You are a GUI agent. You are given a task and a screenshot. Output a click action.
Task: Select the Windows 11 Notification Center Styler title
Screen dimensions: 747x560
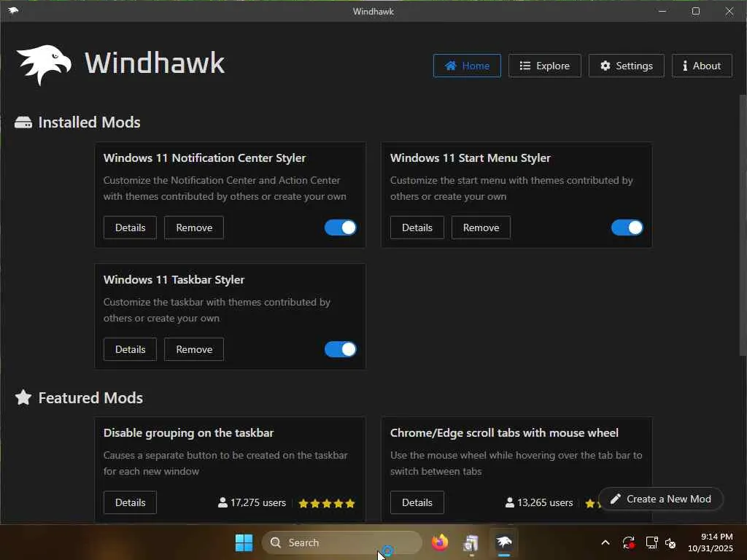tap(204, 158)
